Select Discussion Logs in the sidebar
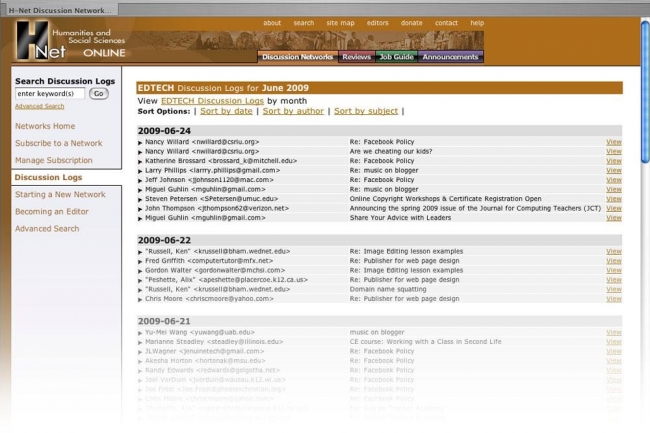The image size is (650, 433). 49,177
